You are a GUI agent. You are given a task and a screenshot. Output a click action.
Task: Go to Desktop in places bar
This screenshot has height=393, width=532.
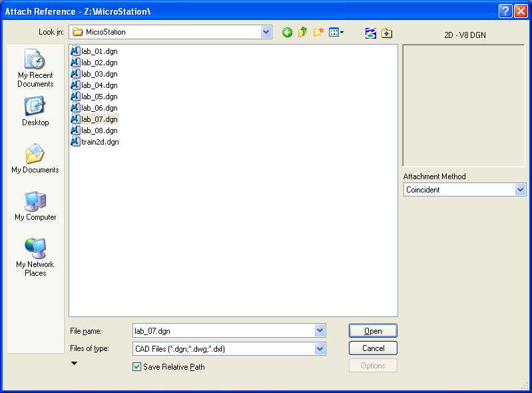point(35,112)
